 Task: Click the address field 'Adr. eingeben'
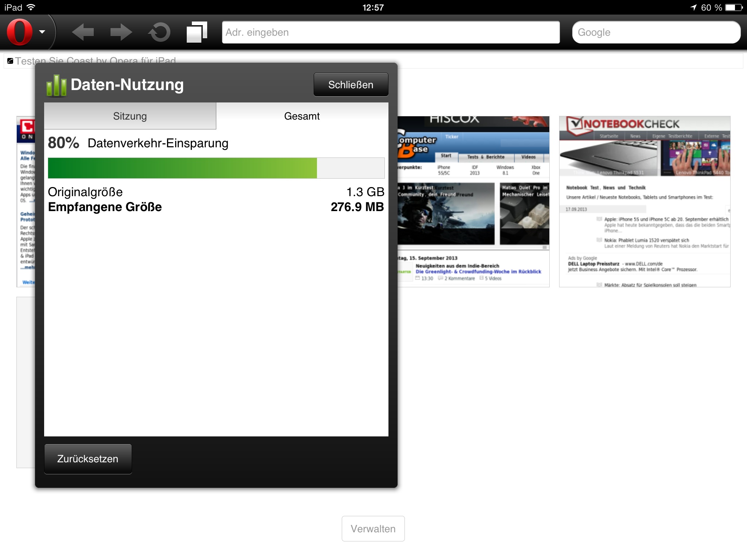[390, 32]
